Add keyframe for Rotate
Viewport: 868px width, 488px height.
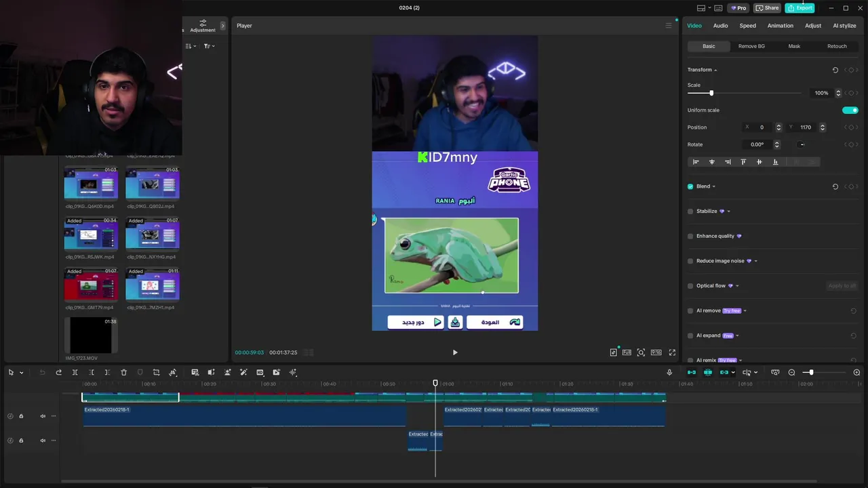[851, 144]
